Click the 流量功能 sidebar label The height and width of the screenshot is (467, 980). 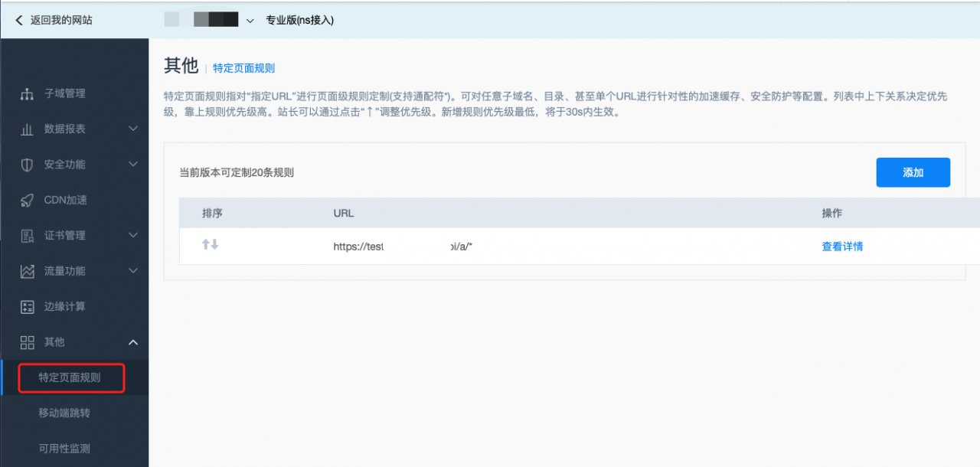[65, 270]
